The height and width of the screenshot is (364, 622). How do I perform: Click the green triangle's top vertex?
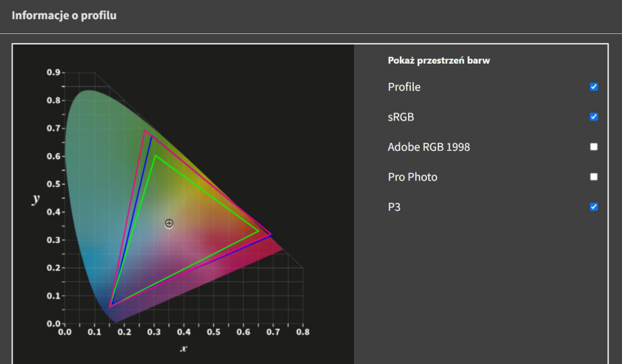[155, 155]
